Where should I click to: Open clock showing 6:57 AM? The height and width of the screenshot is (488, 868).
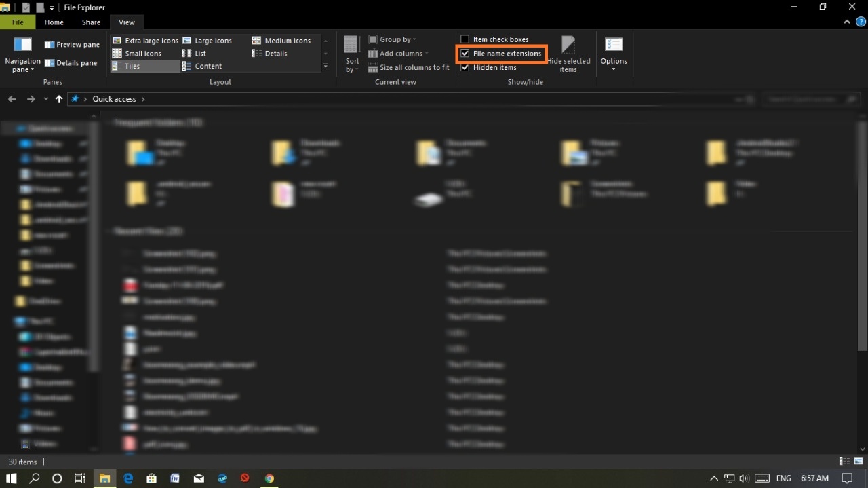(814, 478)
